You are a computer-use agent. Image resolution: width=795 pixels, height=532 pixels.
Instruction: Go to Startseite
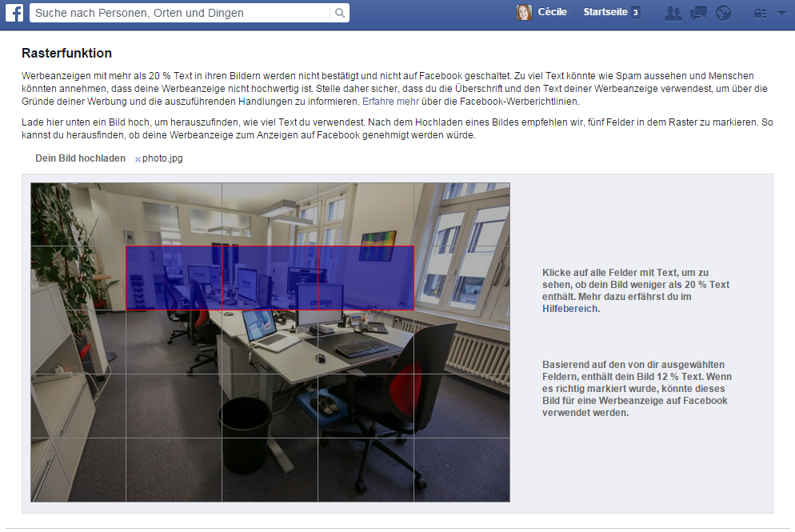(605, 12)
